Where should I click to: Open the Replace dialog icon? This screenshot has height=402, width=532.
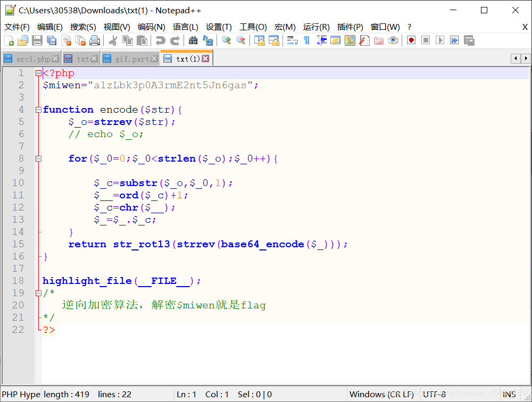click(x=207, y=40)
